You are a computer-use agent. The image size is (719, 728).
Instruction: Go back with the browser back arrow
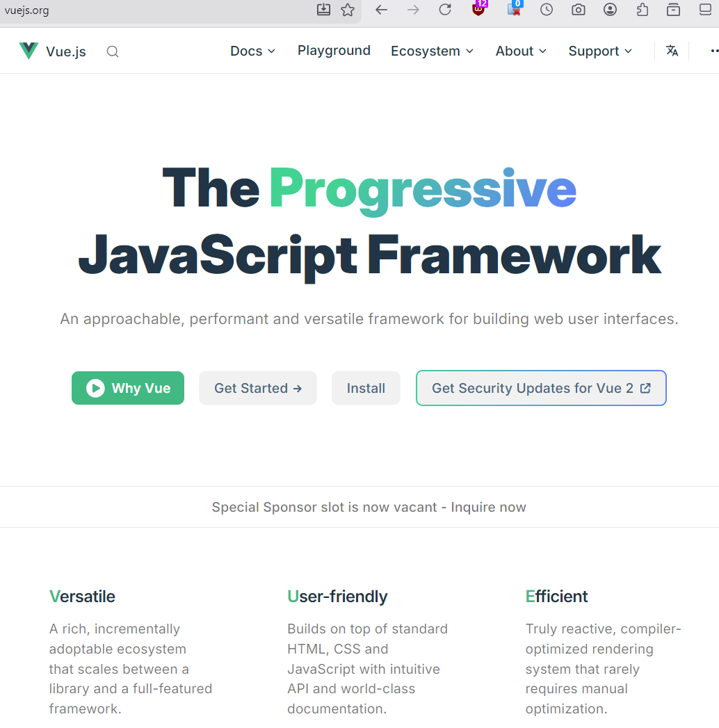point(381,10)
